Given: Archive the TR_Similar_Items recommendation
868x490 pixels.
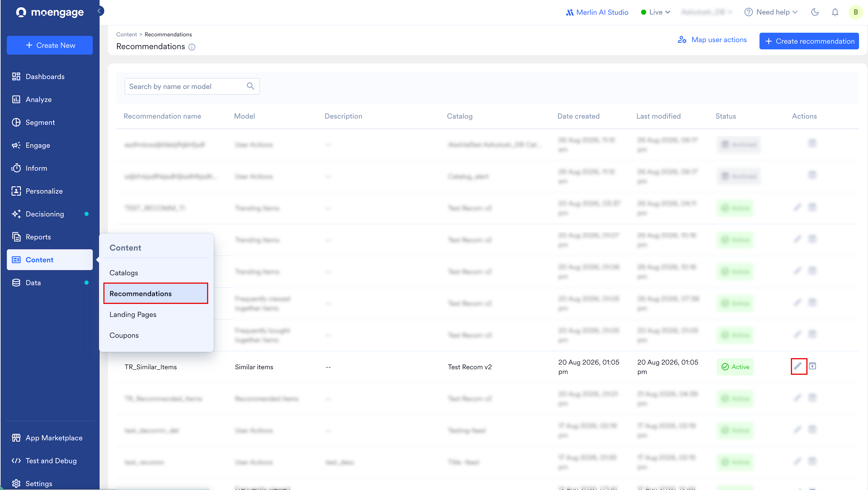Looking at the screenshot, I should [812, 366].
